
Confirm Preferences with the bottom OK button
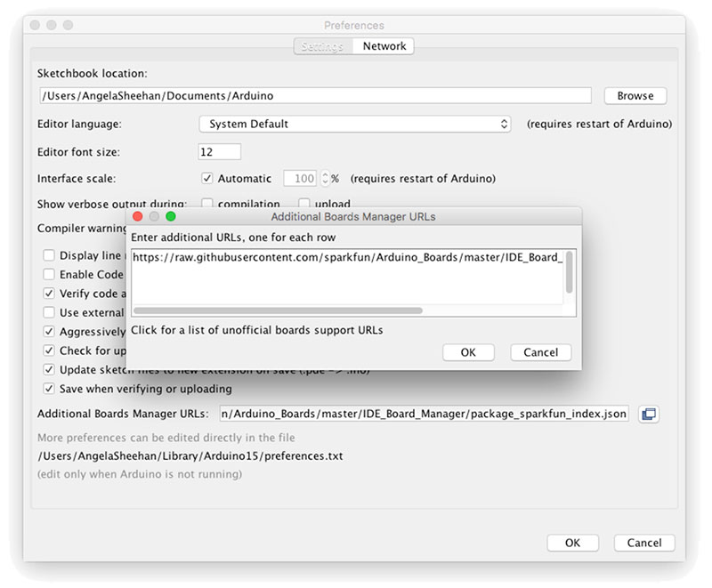tap(572, 543)
